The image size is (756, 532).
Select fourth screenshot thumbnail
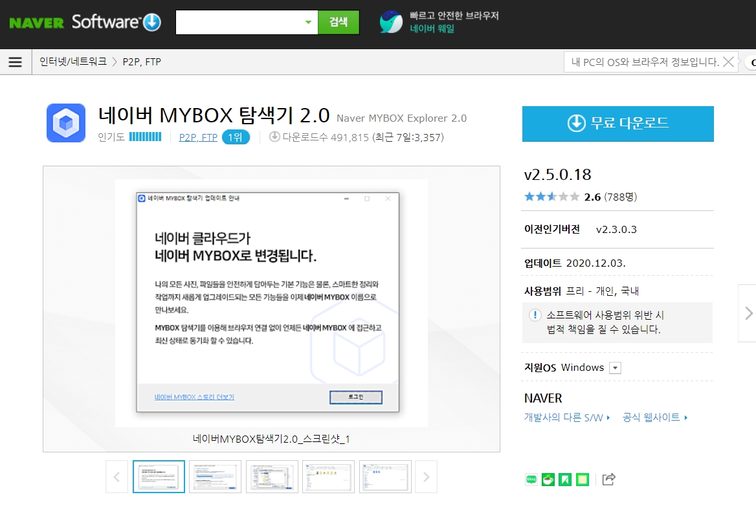[328, 476]
